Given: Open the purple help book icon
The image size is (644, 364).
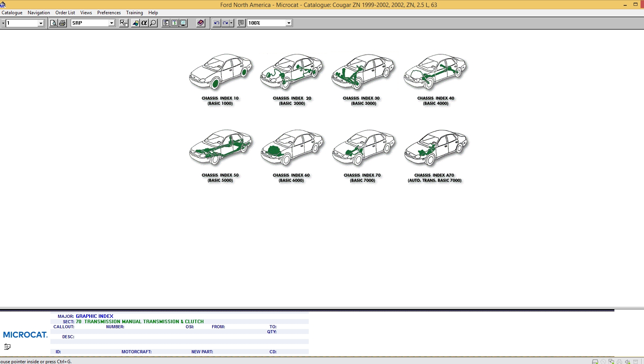Looking at the screenshot, I should [x=201, y=23].
